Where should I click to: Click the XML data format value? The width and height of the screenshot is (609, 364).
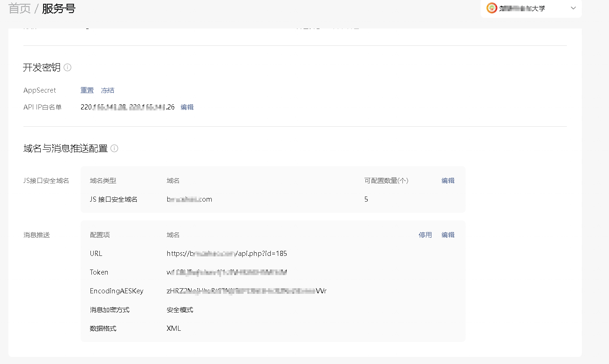point(174,328)
